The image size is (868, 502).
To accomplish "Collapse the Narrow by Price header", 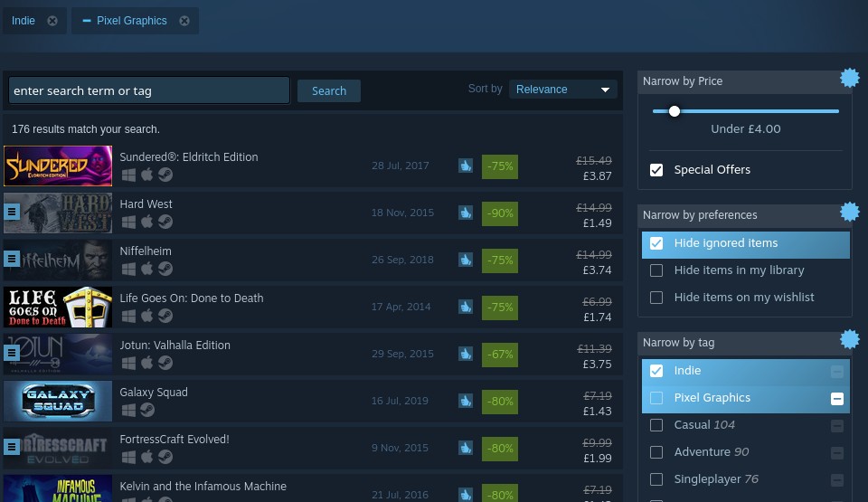I will (x=744, y=81).
